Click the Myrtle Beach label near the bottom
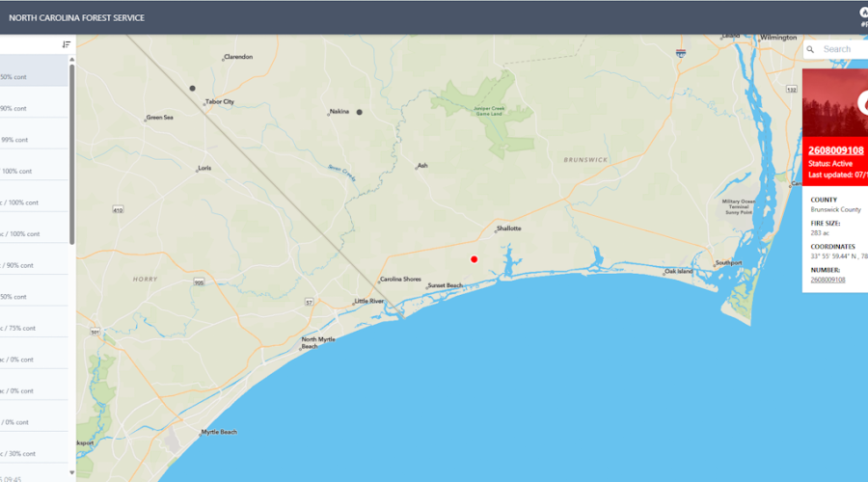 point(219,432)
